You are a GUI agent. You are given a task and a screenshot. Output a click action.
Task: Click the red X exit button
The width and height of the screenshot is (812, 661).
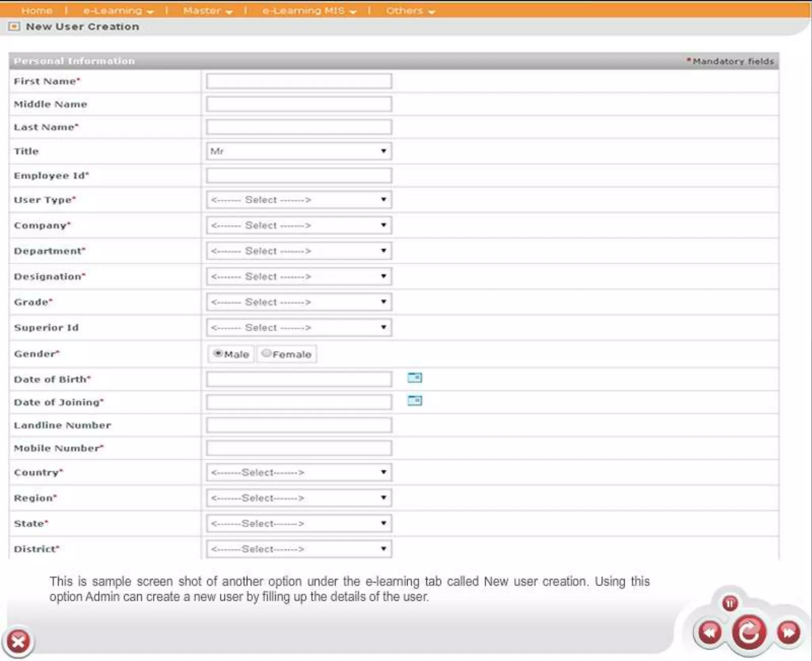tap(18, 641)
